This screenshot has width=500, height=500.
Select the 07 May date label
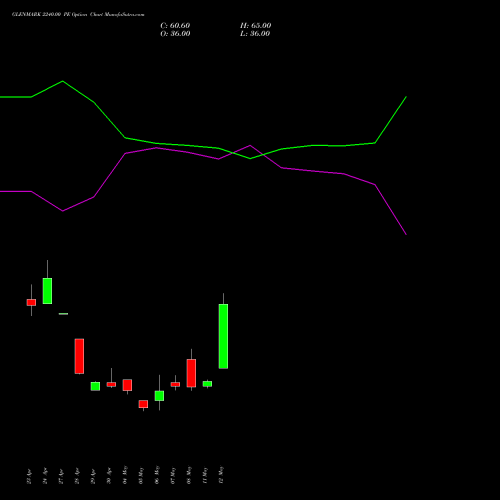173,475
